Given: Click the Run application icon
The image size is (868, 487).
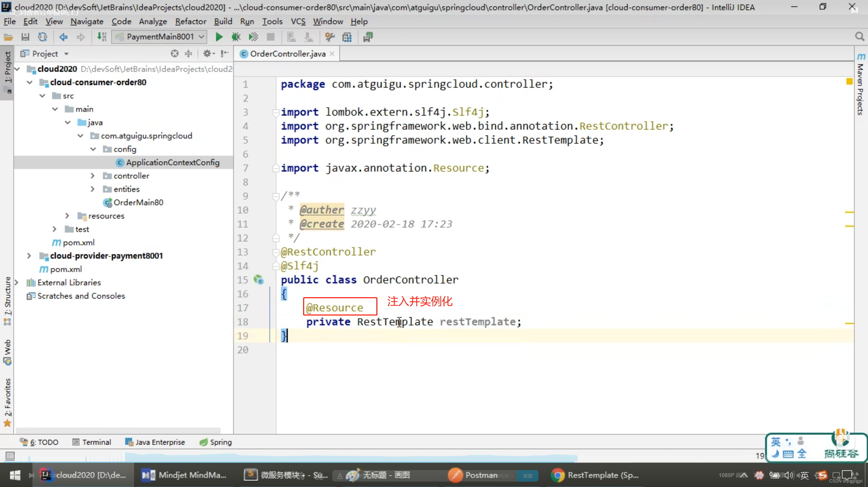Looking at the screenshot, I should point(219,37).
